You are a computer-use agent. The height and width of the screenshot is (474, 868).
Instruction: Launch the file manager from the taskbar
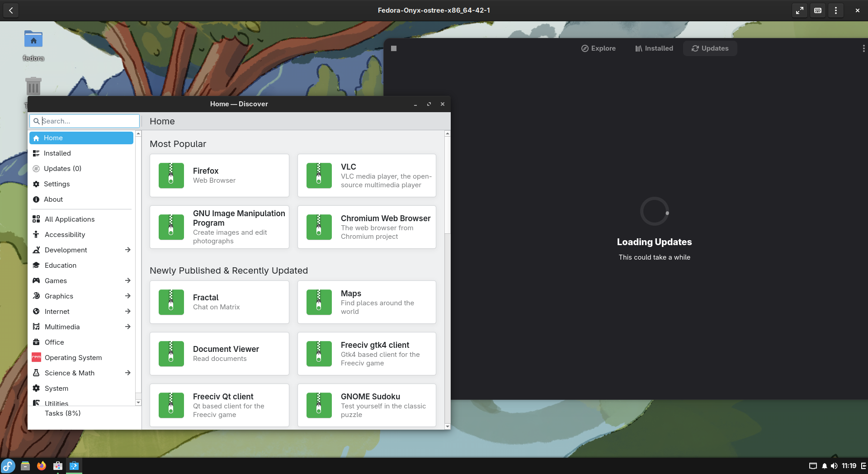pos(25,466)
